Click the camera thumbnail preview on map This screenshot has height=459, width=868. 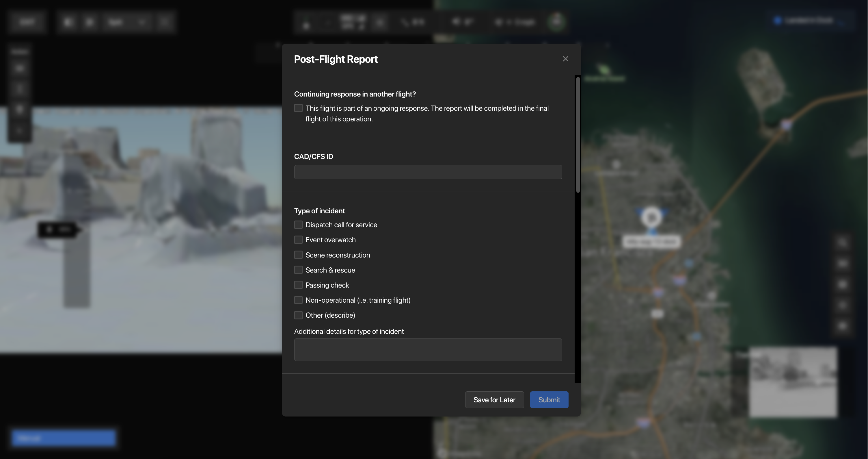tap(793, 382)
